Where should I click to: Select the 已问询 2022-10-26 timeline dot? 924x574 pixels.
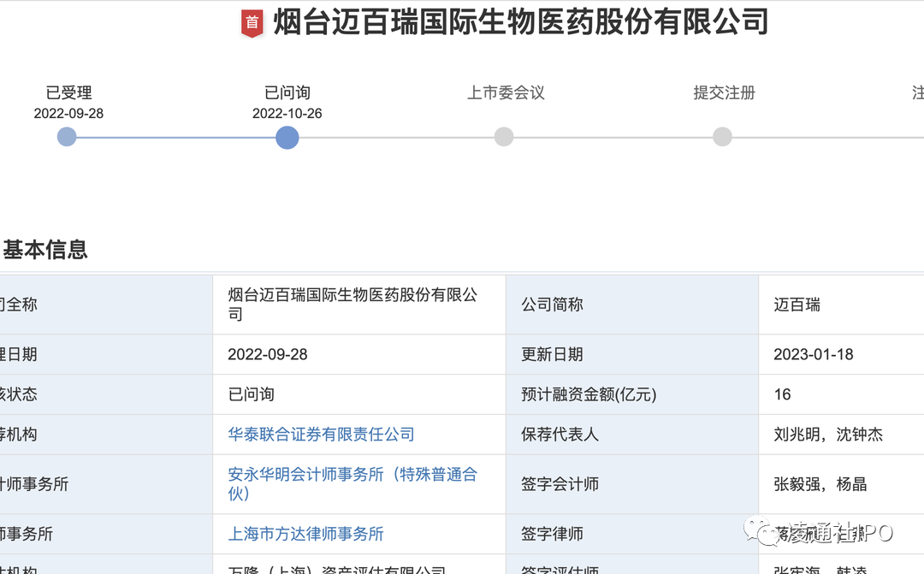287,138
